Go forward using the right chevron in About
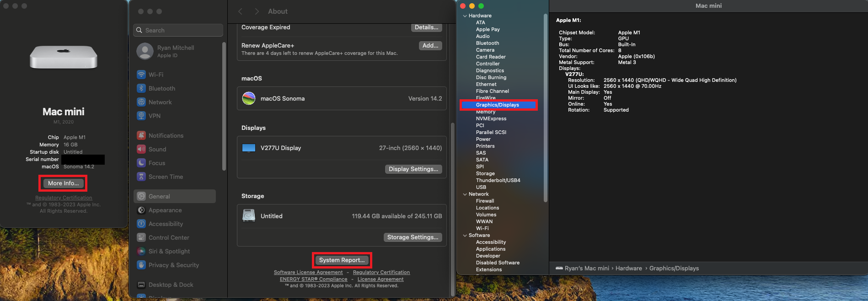868x301 pixels. point(257,11)
